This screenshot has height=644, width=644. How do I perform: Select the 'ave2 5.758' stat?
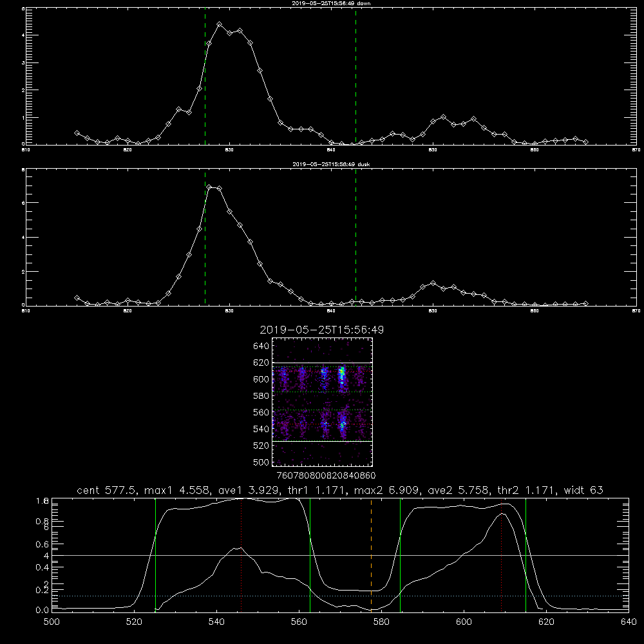click(x=459, y=490)
